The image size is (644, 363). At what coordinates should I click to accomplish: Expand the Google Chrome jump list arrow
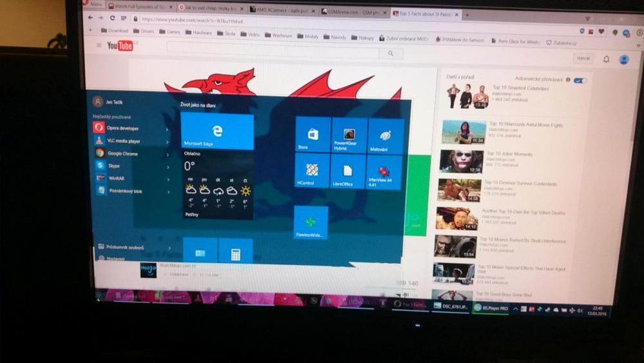pos(168,153)
